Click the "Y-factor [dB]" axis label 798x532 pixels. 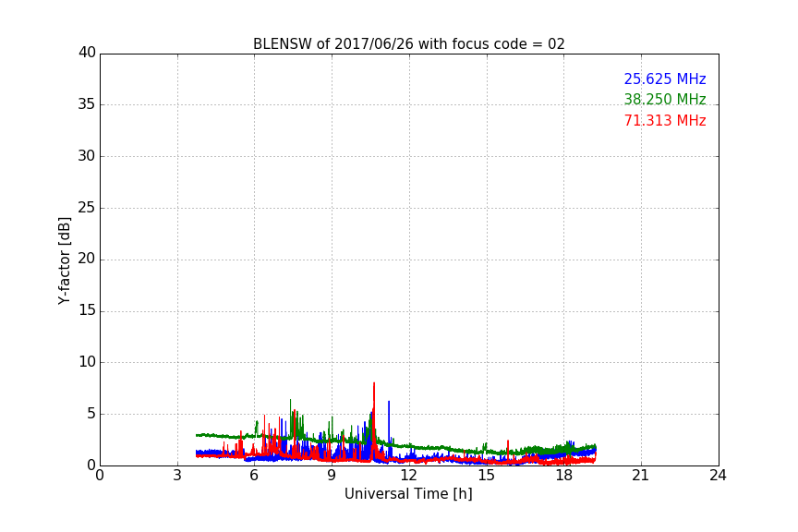pos(64,260)
